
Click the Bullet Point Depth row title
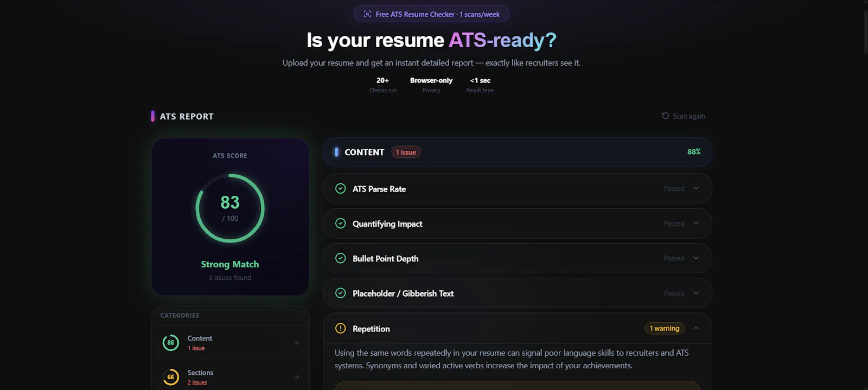coord(385,259)
